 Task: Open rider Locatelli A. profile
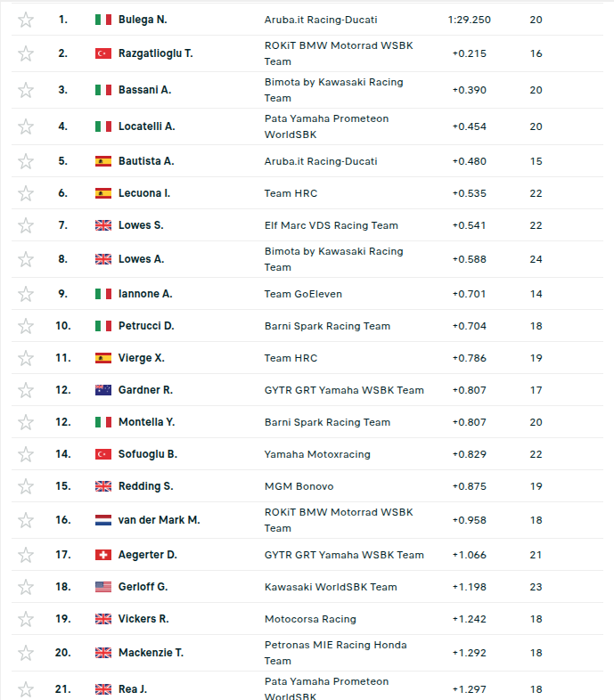pos(146,126)
